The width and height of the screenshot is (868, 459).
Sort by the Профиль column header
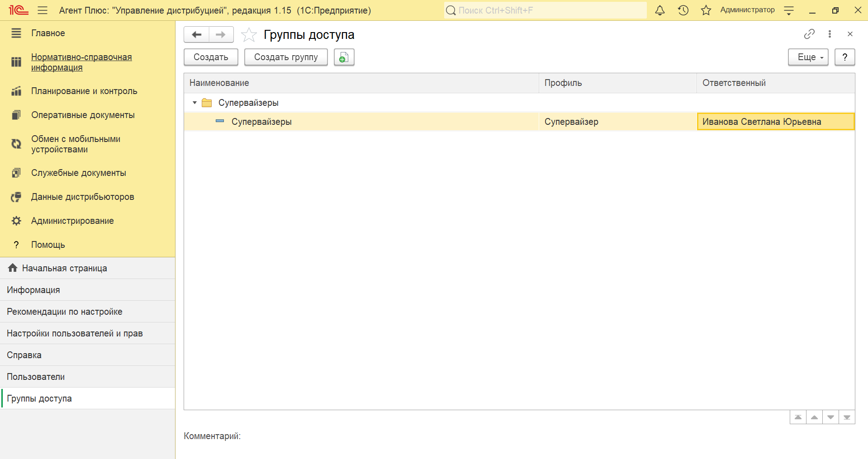coord(617,83)
